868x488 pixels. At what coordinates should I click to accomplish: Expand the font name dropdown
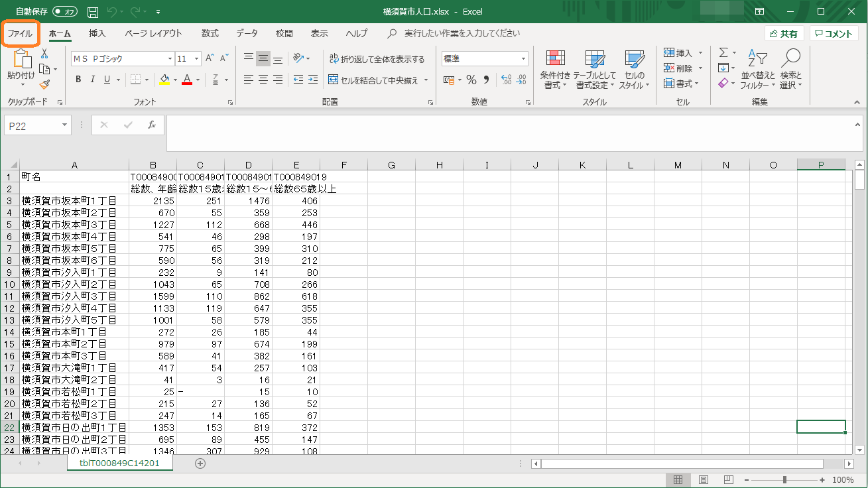click(170, 59)
